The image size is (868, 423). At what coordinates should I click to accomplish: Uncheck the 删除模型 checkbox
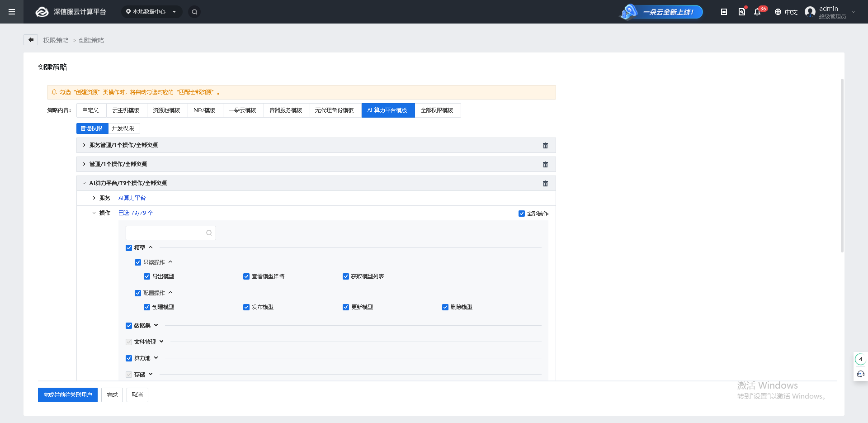coord(445,307)
